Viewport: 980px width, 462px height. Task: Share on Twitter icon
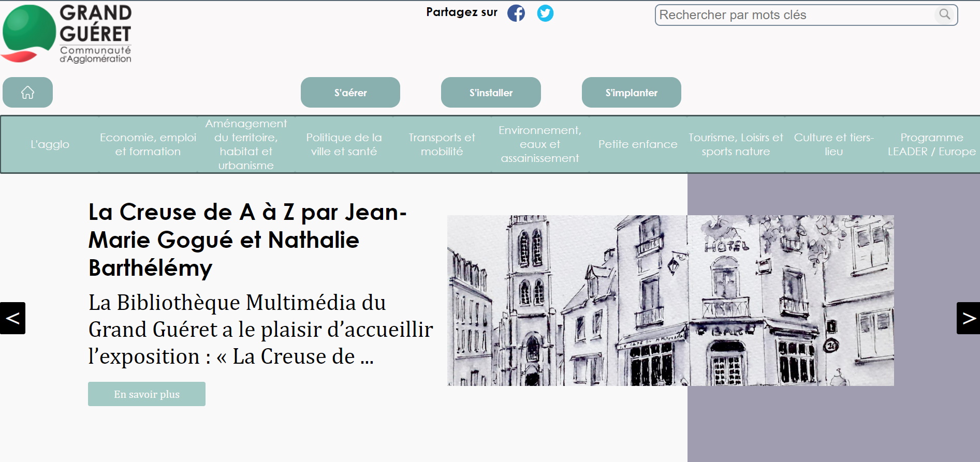[545, 13]
